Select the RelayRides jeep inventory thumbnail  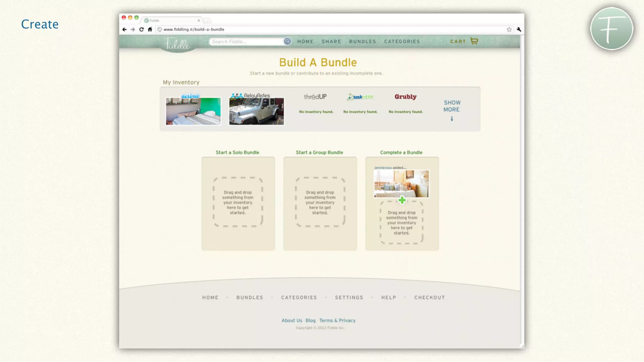(x=256, y=111)
